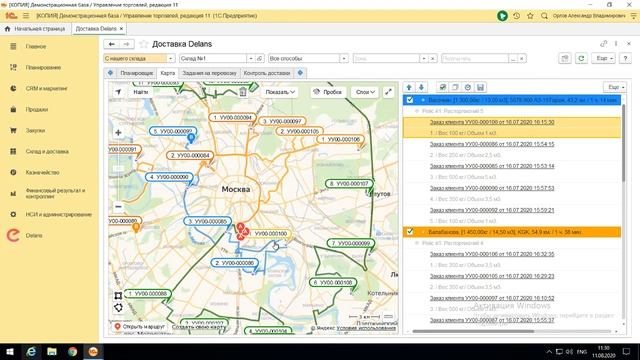
Task: Click the clock icon in route toolbar
Action: click(x=468, y=87)
